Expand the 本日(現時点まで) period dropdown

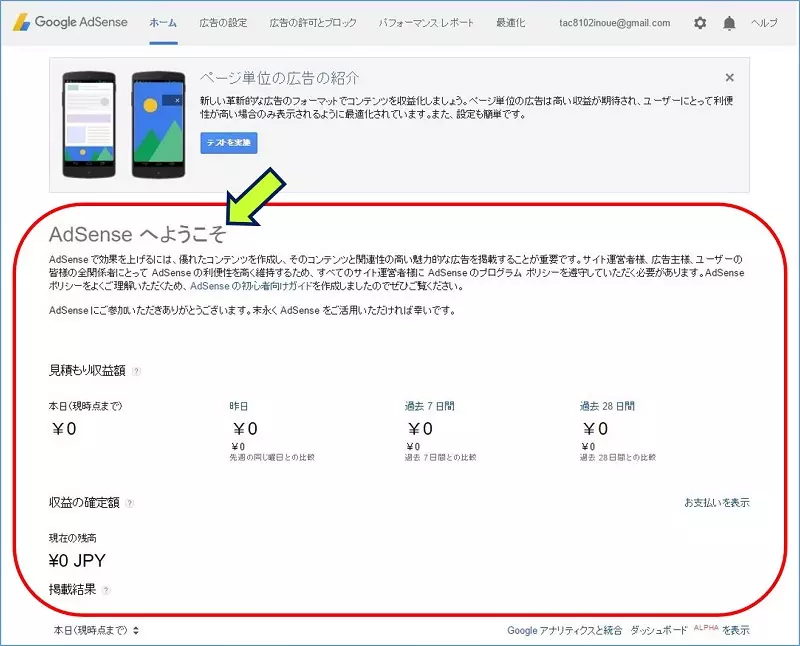pos(96,631)
